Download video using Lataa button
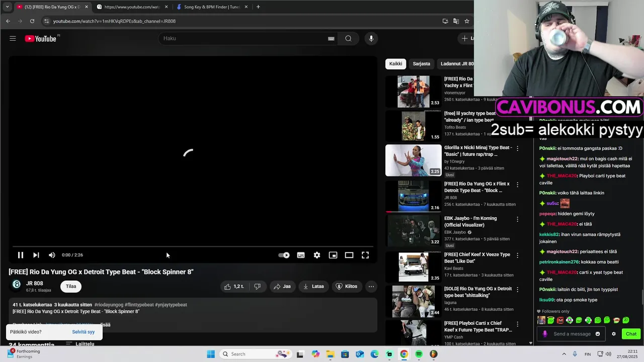 (x=313, y=287)
